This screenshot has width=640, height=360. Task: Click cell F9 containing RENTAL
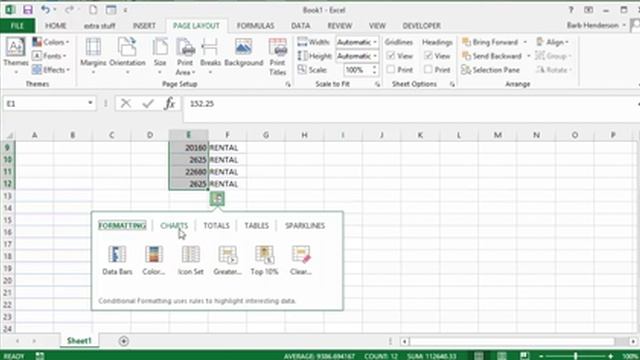tap(227, 148)
